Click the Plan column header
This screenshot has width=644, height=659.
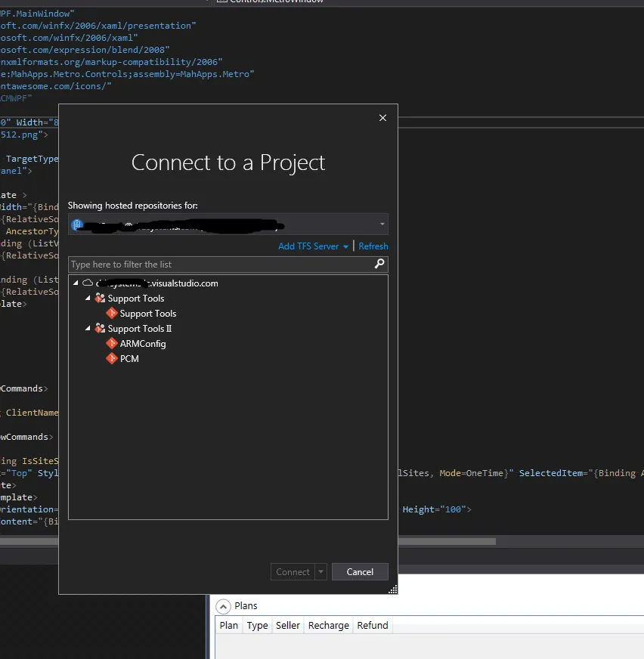click(229, 626)
